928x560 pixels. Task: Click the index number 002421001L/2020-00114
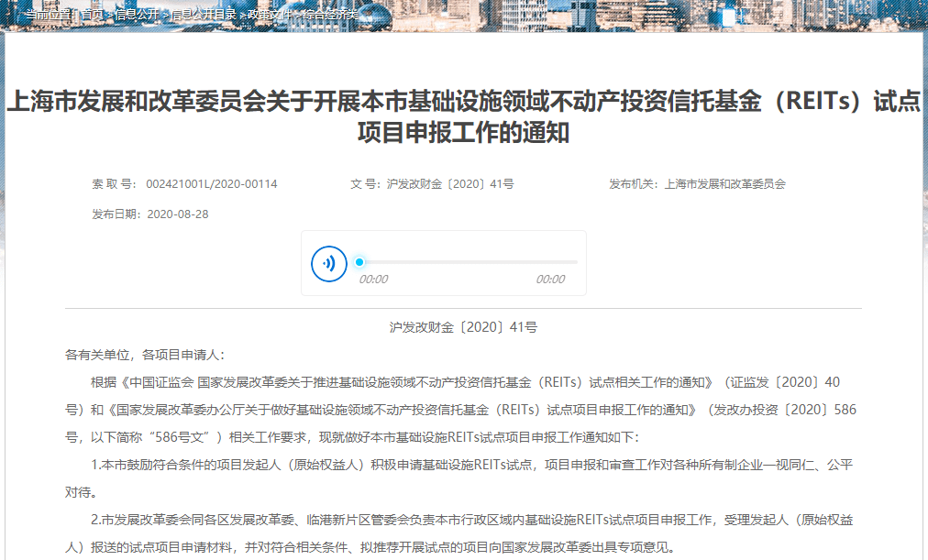click(x=211, y=184)
